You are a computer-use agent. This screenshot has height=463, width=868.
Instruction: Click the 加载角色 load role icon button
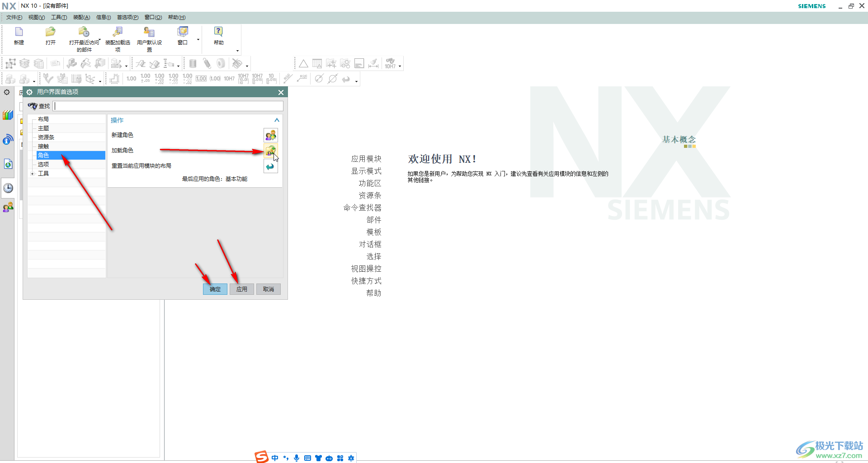(x=271, y=151)
